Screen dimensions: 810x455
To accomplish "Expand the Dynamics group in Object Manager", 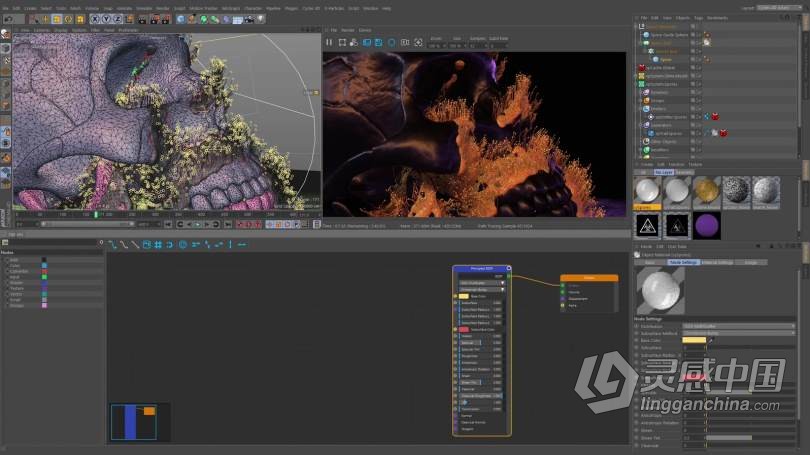I will point(642,92).
